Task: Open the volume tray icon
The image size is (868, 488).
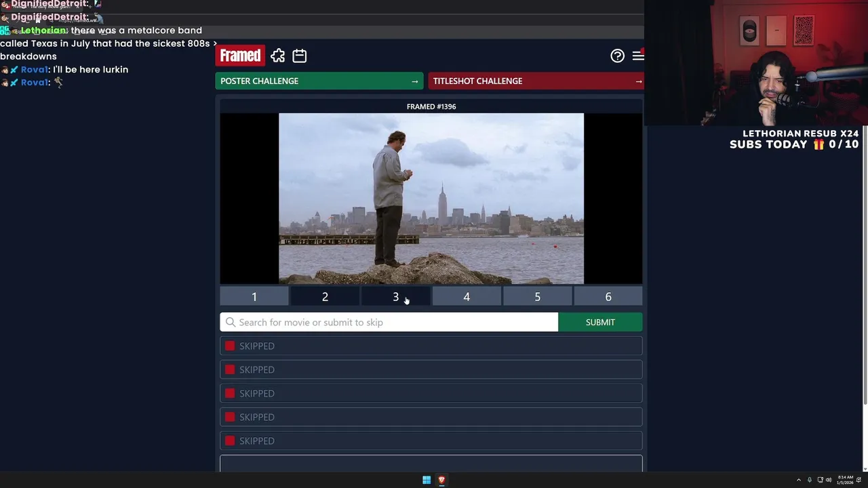Action: click(829, 480)
